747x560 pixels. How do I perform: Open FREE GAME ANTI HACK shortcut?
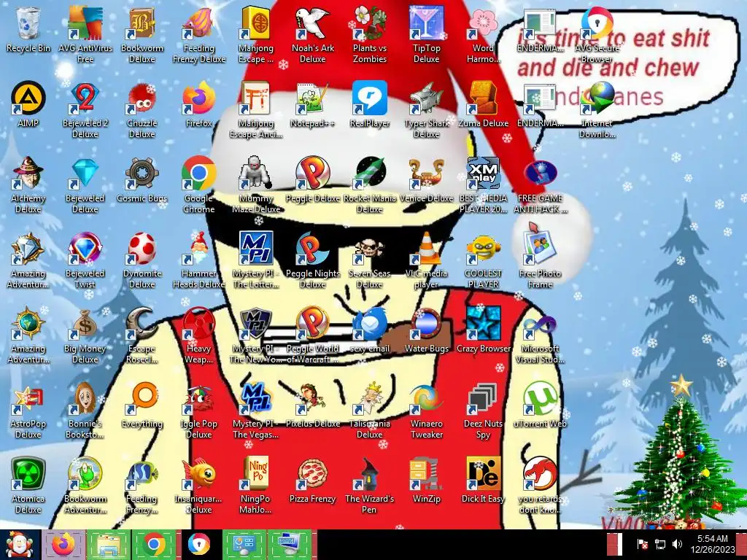[x=541, y=184]
